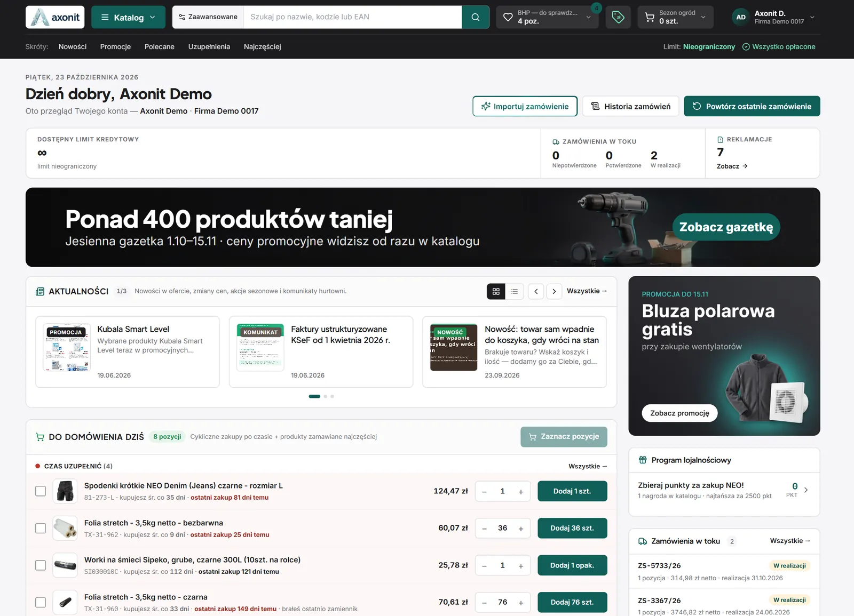Open the BHP wishlist dropdown
Screen dimensions: 854x616
pyautogui.click(x=547, y=17)
